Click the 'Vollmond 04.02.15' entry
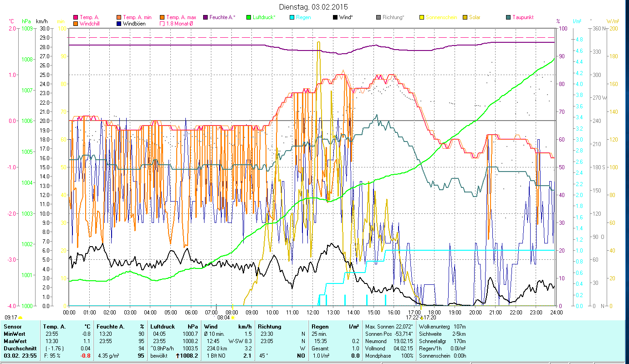 [x=389, y=349]
